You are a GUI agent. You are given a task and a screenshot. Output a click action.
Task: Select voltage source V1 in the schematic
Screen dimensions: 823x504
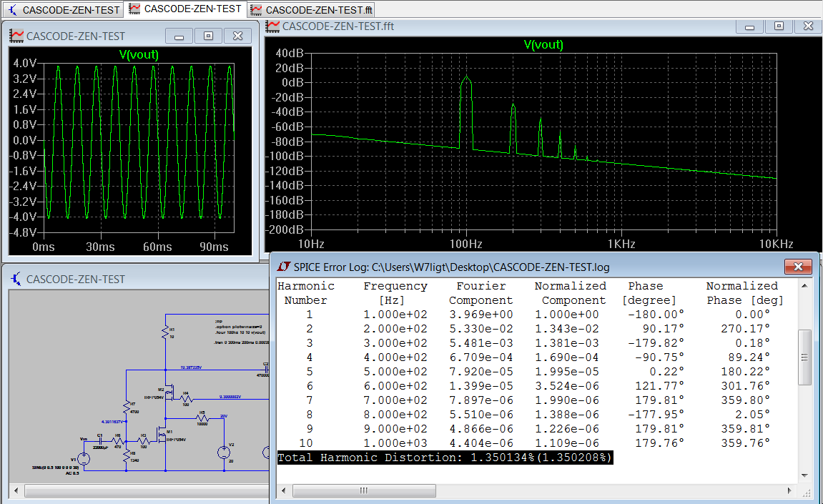(84, 459)
